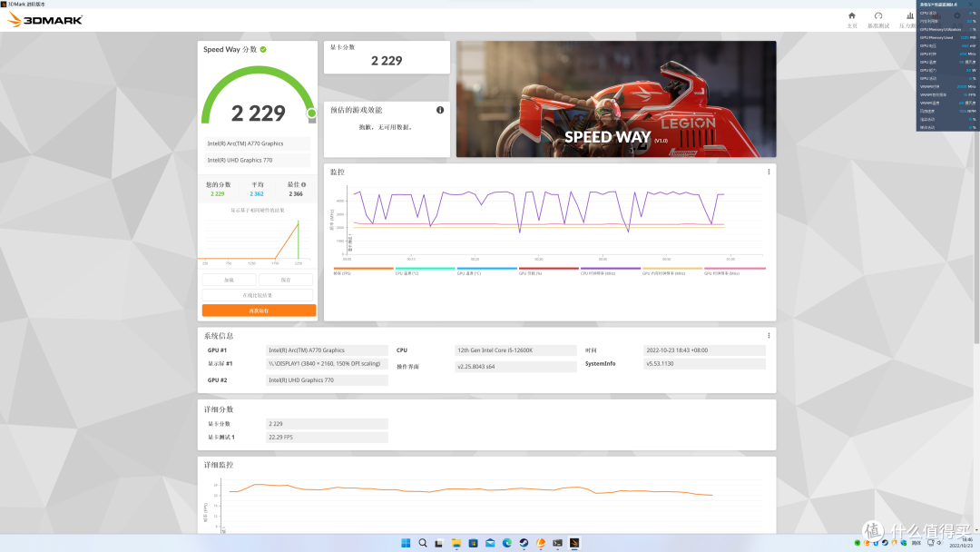Toggle the blue GPU 温度 (°C) legend series
The height and width of the screenshot is (552, 980).
[487, 271]
